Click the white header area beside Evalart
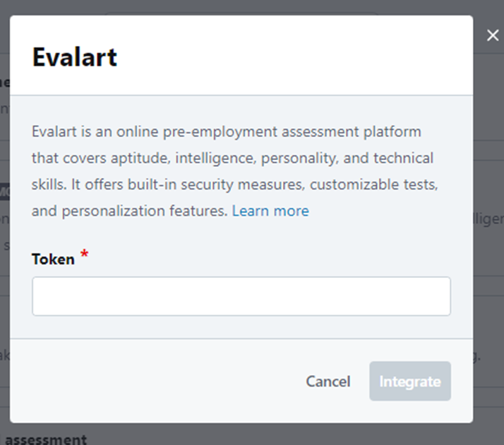 pyautogui.click(x=296, y=56)
